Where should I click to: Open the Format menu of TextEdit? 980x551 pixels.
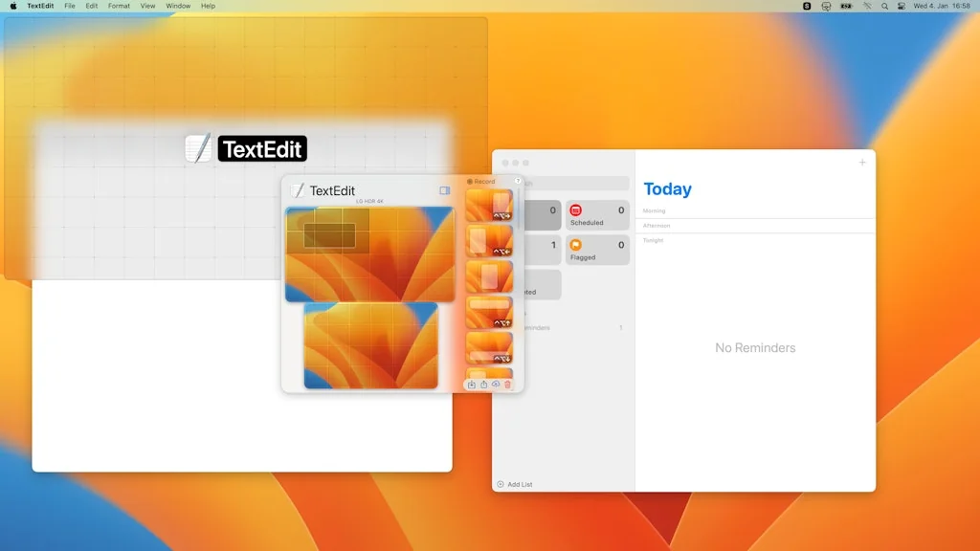[x=119, y=6]
